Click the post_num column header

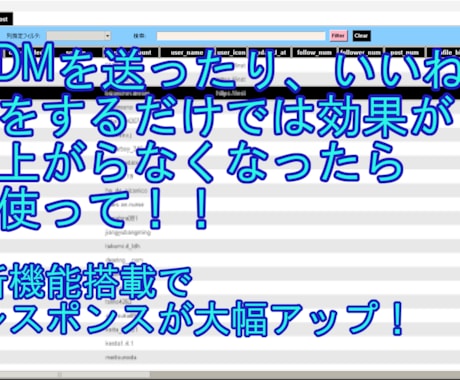pos(405,52)
